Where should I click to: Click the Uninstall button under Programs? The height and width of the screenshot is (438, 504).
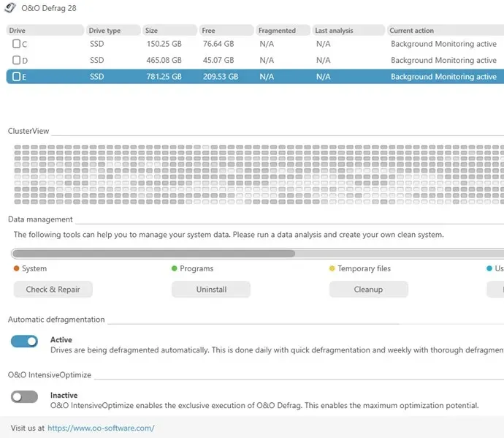tap(211, 290)
